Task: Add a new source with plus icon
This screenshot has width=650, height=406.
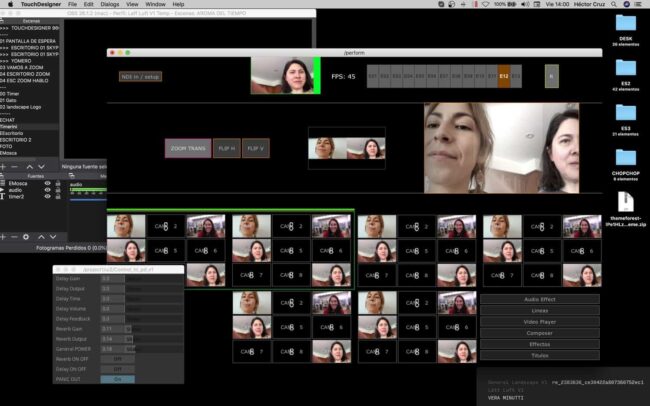Action: (x=4, y=236)
